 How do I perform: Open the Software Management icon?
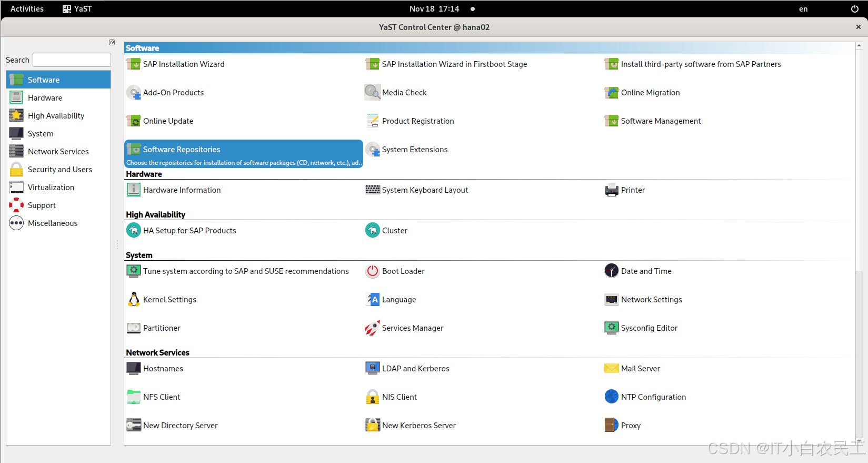point(612,121)
